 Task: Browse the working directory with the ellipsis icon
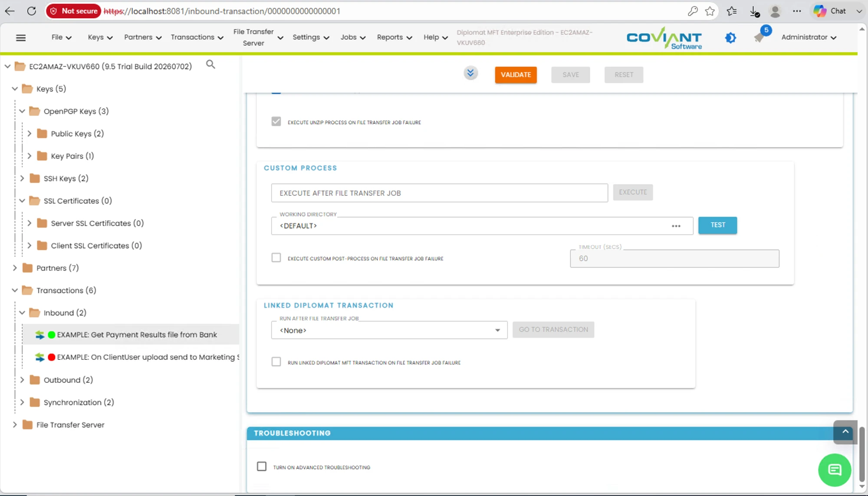[676, 226]
